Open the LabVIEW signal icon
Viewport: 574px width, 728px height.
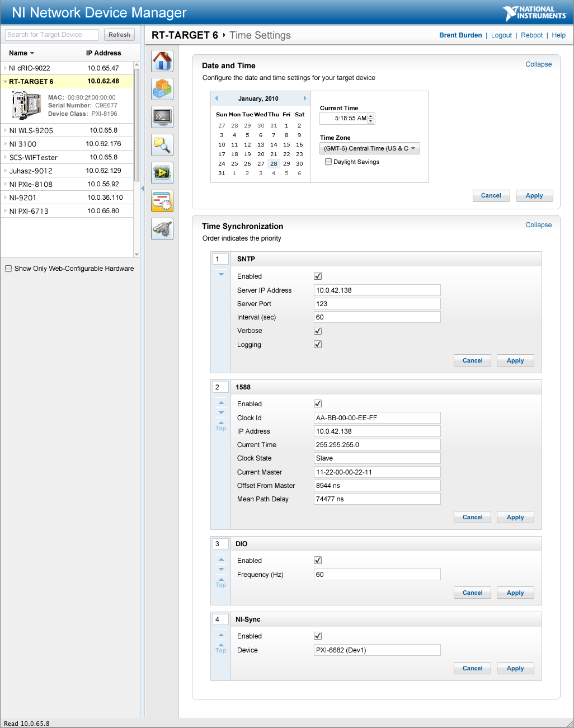(162, 173)
